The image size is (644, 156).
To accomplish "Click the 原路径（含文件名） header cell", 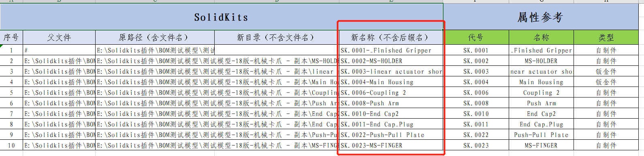I will (155, 37).
